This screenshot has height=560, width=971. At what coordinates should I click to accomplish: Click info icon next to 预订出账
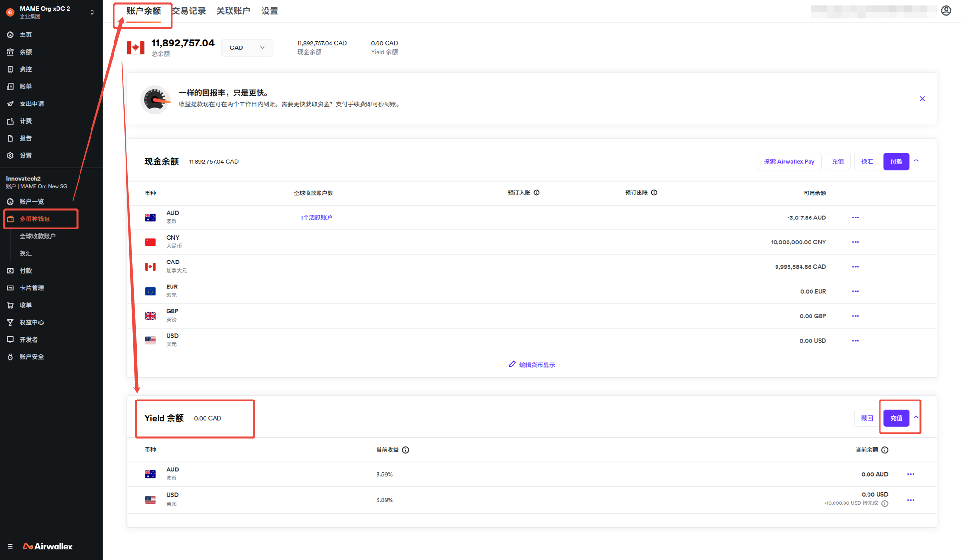pos(654,193)
